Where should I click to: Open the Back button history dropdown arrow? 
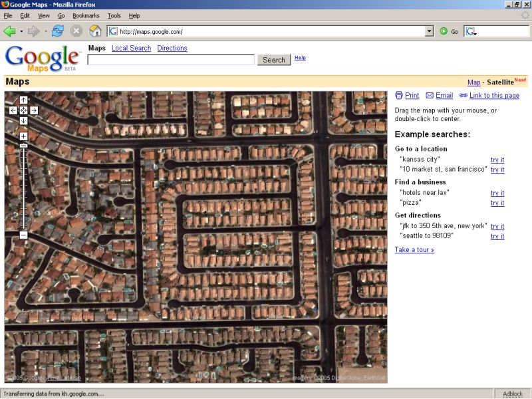(x=21, y=31)
